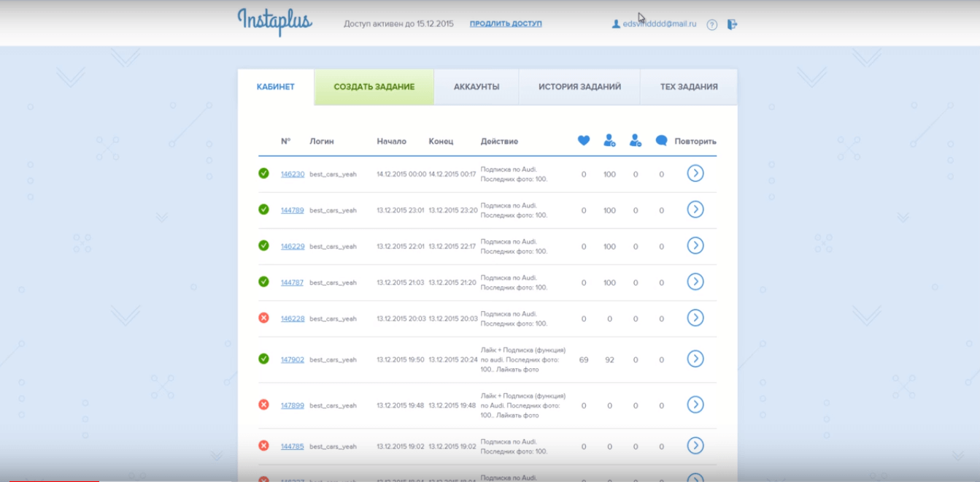
Task: Click the Instaplus logo
Action: (x=274, y=22)
